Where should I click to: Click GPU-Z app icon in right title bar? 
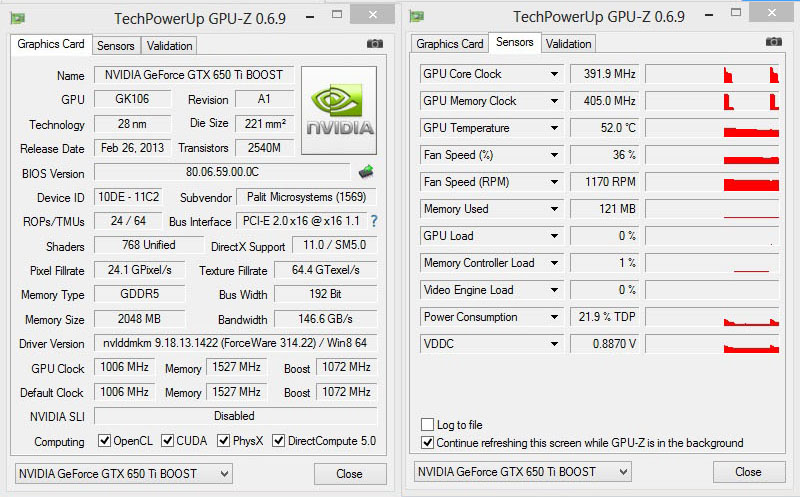pos(416,17)
